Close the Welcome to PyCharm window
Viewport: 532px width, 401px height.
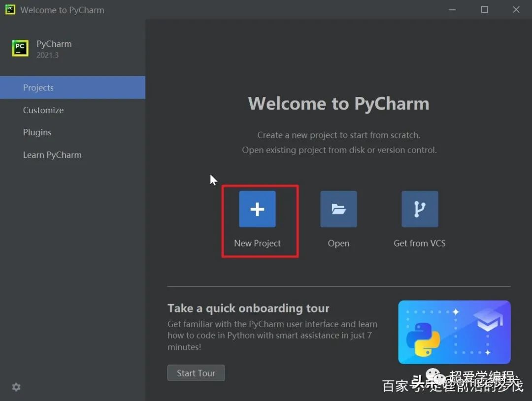click(x=516, y=9)
